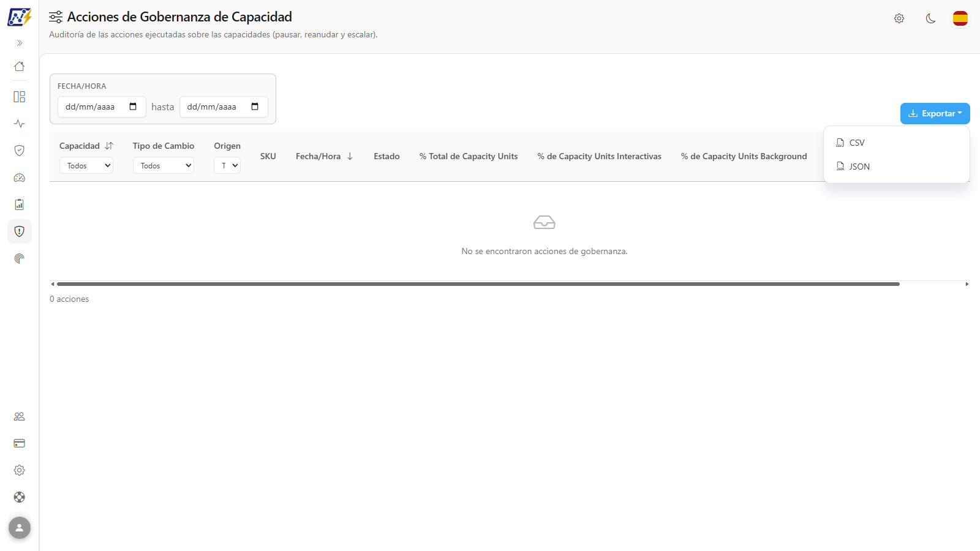Open the speedometer gauge icon in sidebar
The width and height of the screenshot is (980, 551).
pyautogui.click(x=20, y=178)
